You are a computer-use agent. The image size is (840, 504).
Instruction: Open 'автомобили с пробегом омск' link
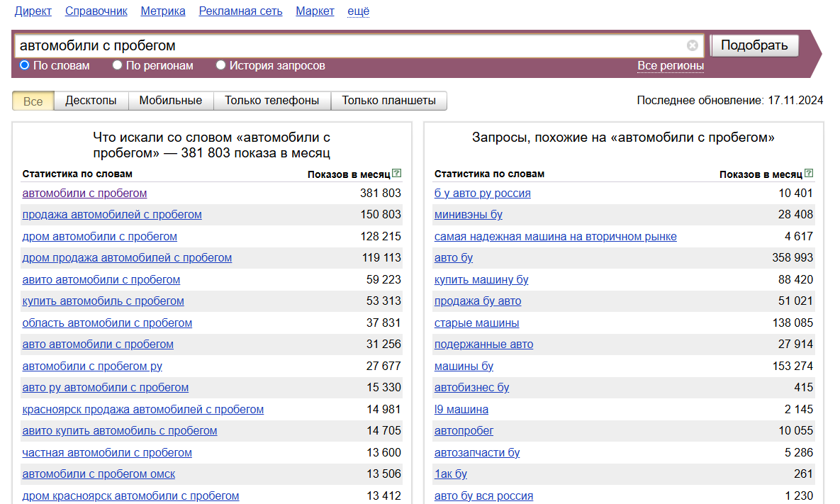[x=99, y=474]
